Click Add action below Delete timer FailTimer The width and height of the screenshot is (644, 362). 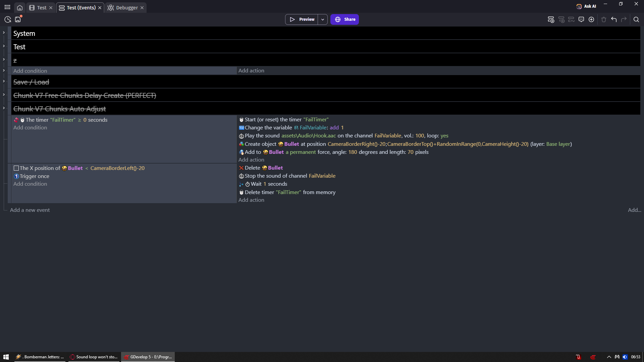[251, 200]
